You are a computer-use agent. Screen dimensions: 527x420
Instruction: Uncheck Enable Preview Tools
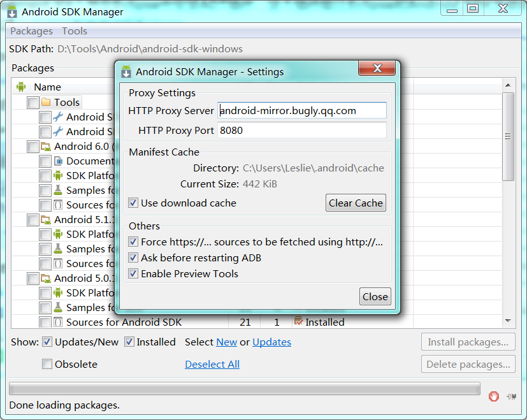(133, 273)
